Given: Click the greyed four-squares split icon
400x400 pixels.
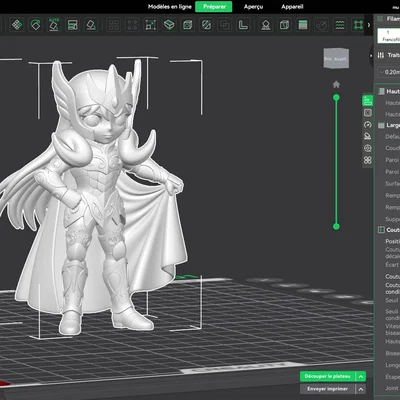Looking at the screenshot, I should coord(114,25).
